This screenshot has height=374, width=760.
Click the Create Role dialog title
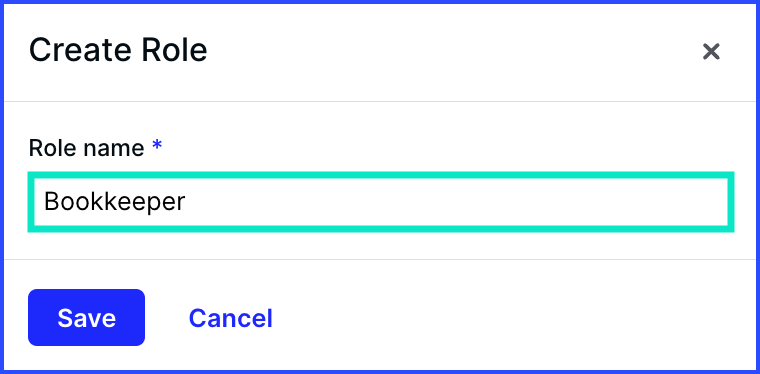[x=118, y=50]
